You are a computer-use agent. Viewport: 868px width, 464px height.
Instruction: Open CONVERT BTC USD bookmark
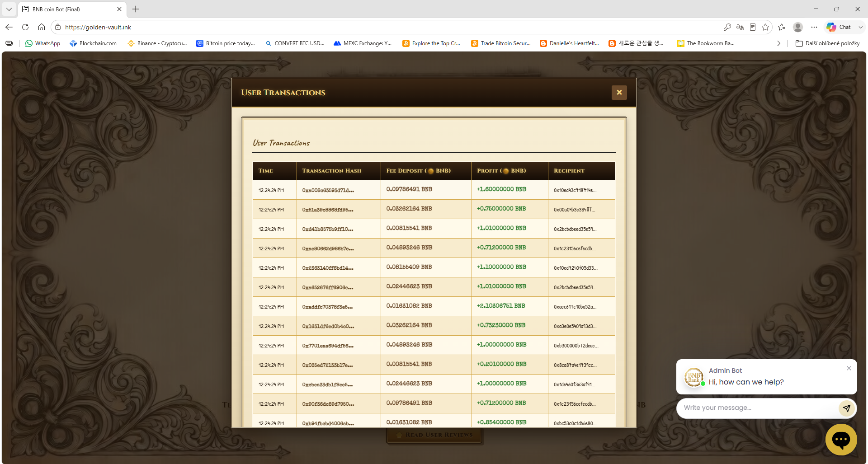[x=295, y=43]
